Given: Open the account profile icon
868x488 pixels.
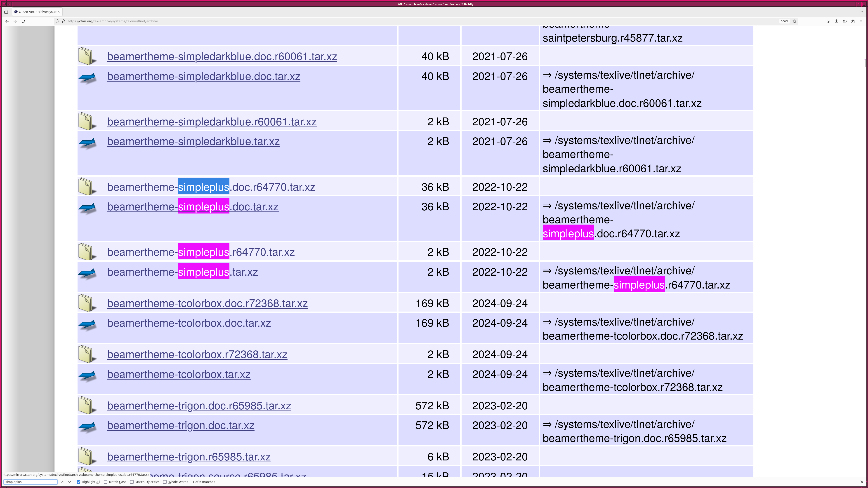Looking at the screenshot, I should click(845, 21).
